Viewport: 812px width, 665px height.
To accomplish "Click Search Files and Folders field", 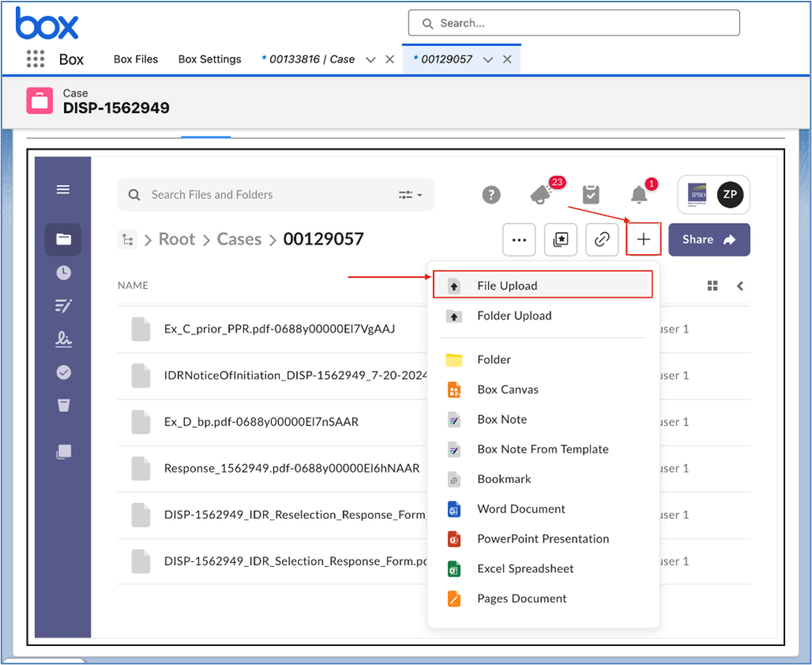I will pos(275,195).
